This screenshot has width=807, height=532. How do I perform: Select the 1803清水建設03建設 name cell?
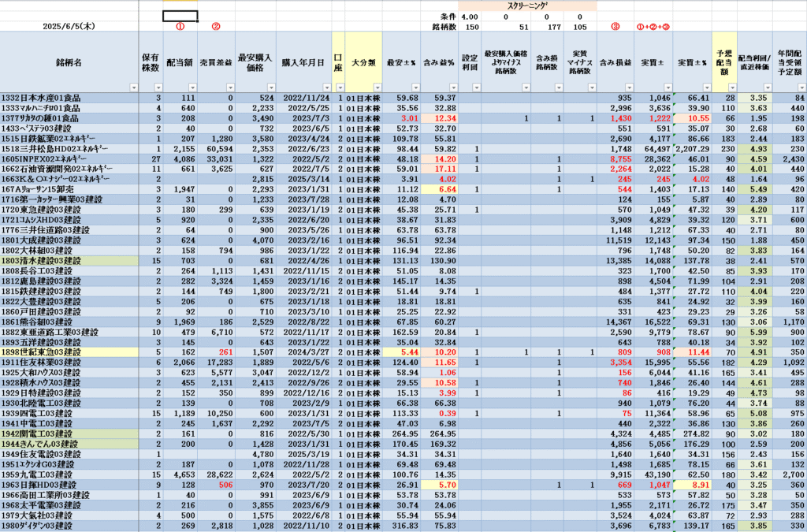69,261
